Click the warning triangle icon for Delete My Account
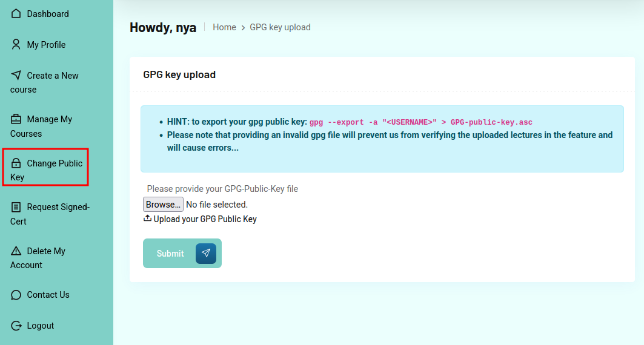 pyautogui.click(x=16, y=251)
